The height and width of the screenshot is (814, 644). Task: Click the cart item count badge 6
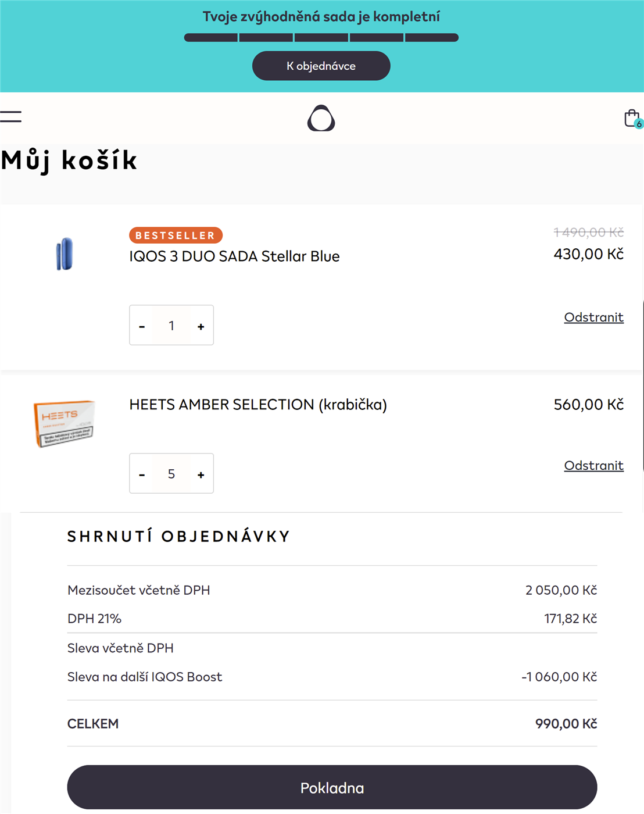point(639,124)
